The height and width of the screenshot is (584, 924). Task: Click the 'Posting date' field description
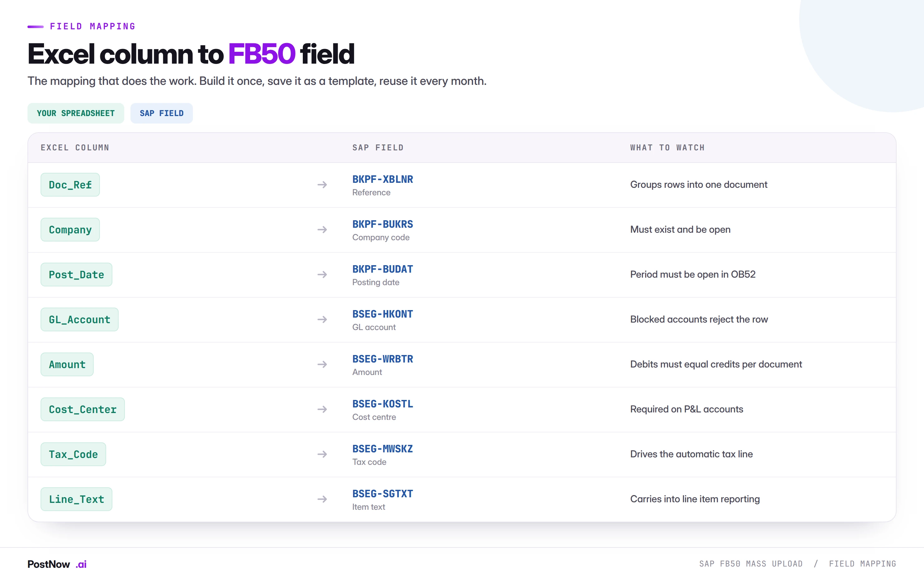(376, 282)
